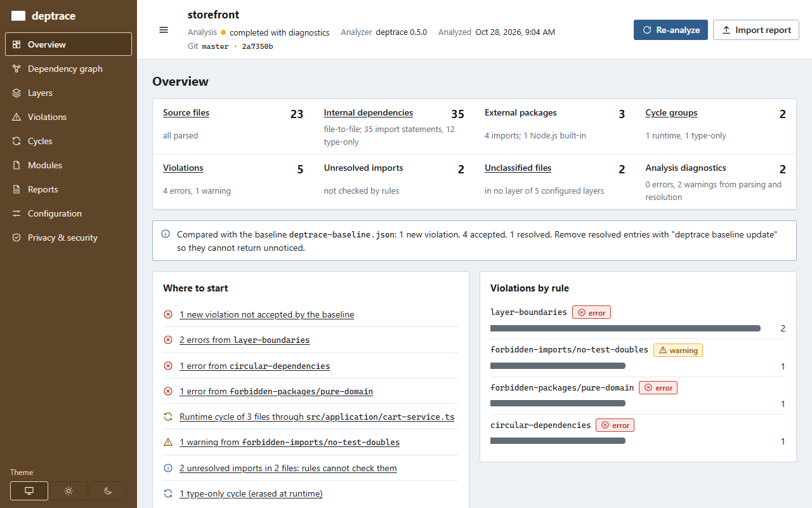Image resolution: width=812 pixels, height=508 pixels.
Task: Open the Overview sidebar item
Action: click(x=69, y=44)
